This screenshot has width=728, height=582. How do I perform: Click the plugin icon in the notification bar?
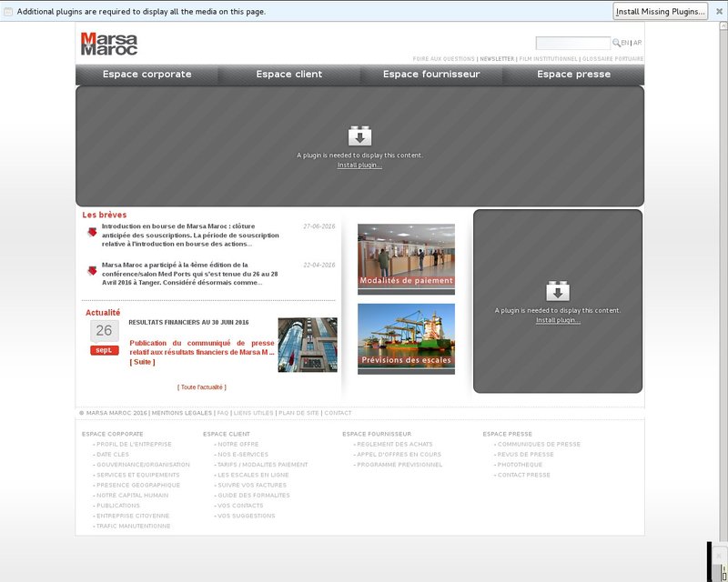point(8,11)
